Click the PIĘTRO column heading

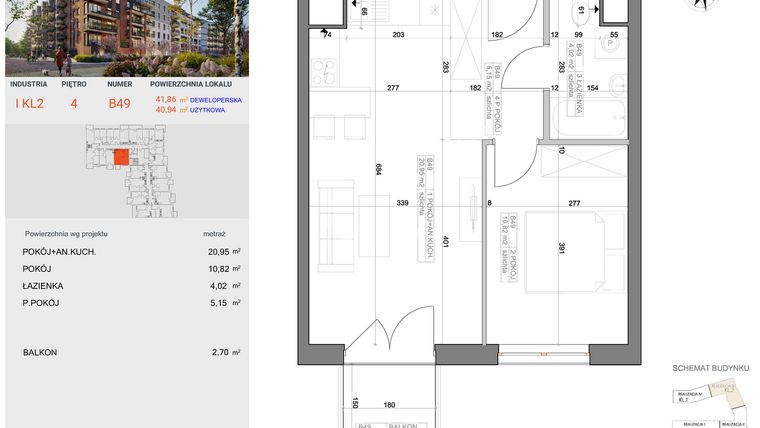tap(74, 84)
